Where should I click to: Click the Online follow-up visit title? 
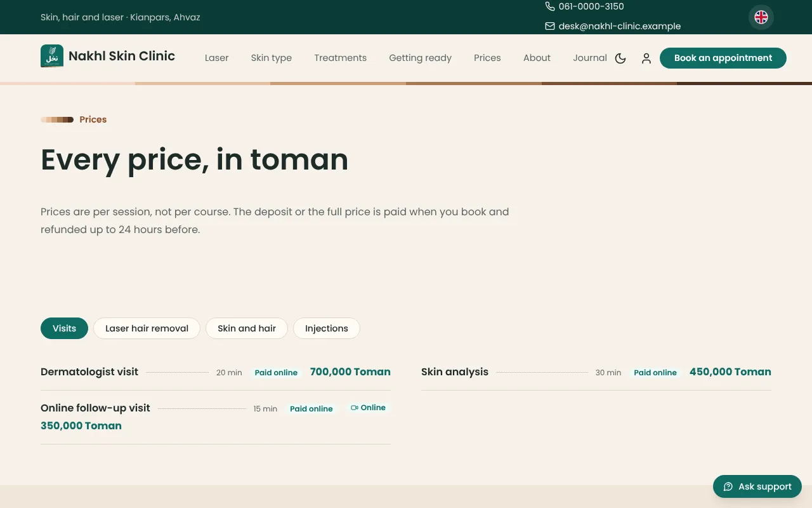click(x=95, y=408)
